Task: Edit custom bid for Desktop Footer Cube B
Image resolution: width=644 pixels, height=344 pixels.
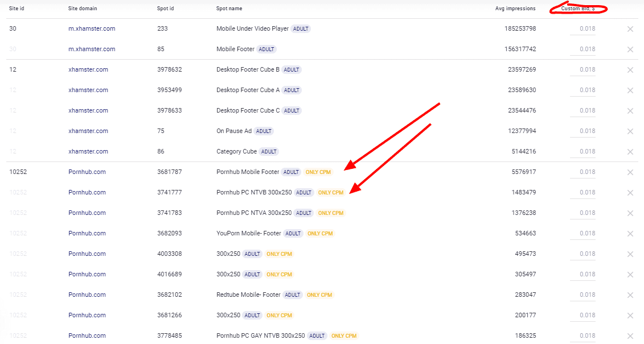Action: [x=583, y=70]
